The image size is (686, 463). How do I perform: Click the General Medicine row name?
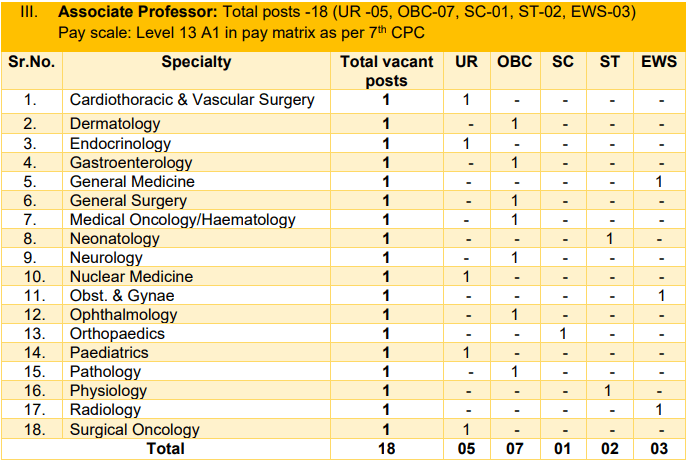coord(132,181)
